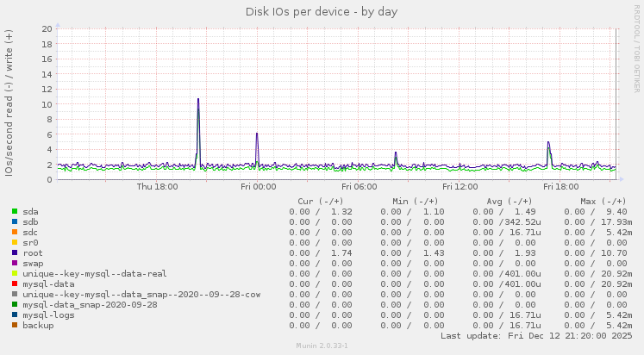Click the Fri 00:00 time axis label
The image size is (644, 355).
point(258,186)
